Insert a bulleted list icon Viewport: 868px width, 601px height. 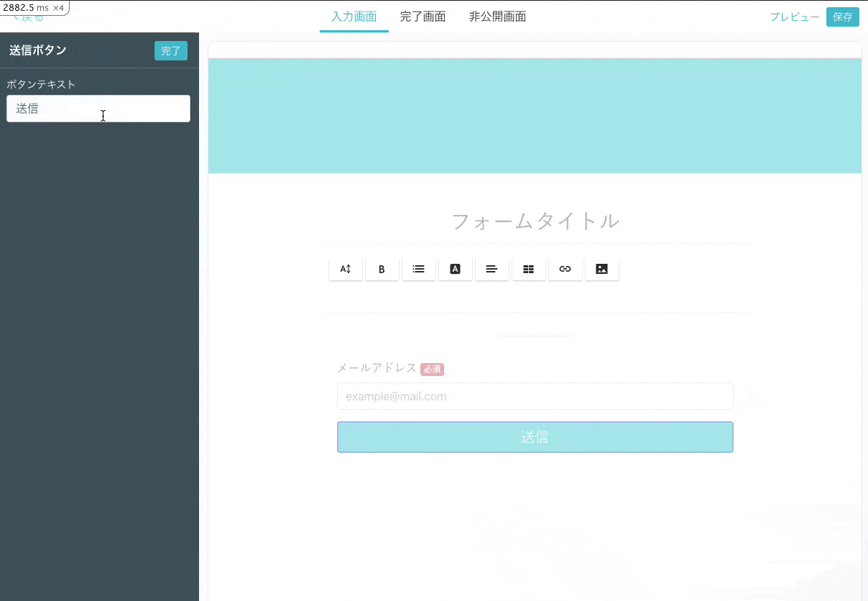point(419,269)
